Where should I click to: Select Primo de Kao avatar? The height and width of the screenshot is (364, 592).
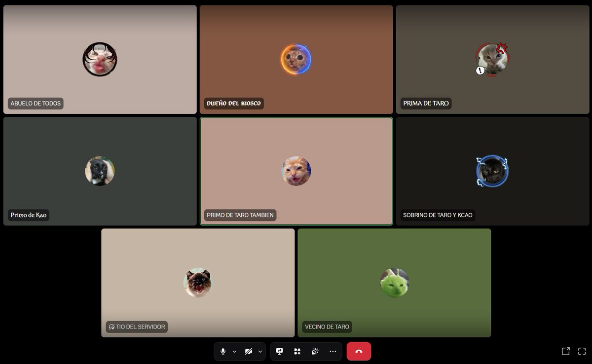pyautogui.click(x=100, y=171)
